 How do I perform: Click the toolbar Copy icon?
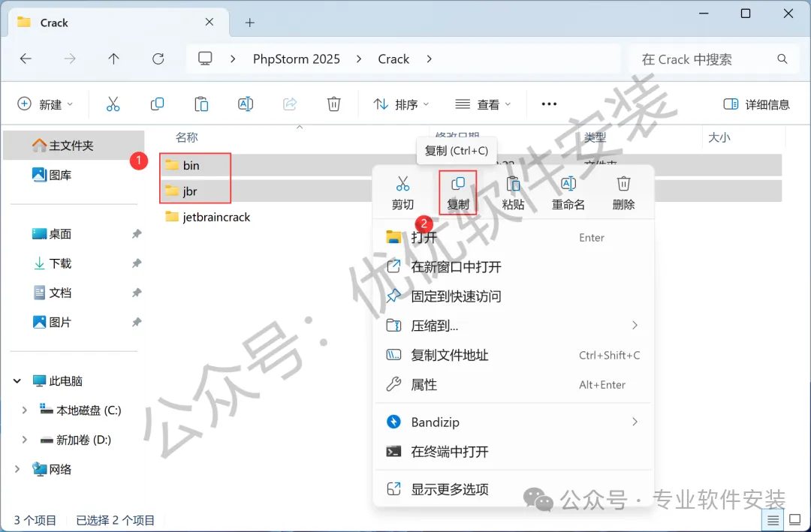coord(157,104)
